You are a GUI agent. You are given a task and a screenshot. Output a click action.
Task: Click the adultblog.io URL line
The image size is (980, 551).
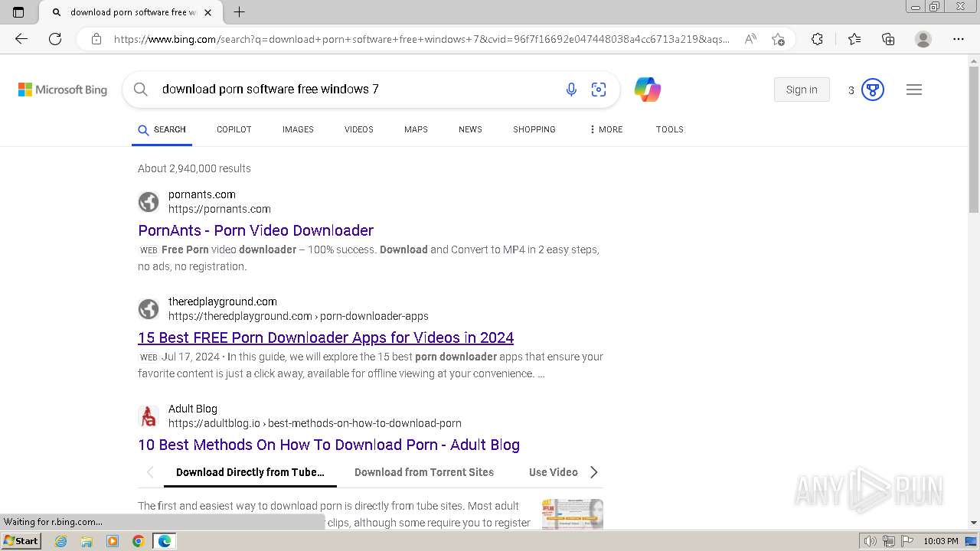(315, 423)
